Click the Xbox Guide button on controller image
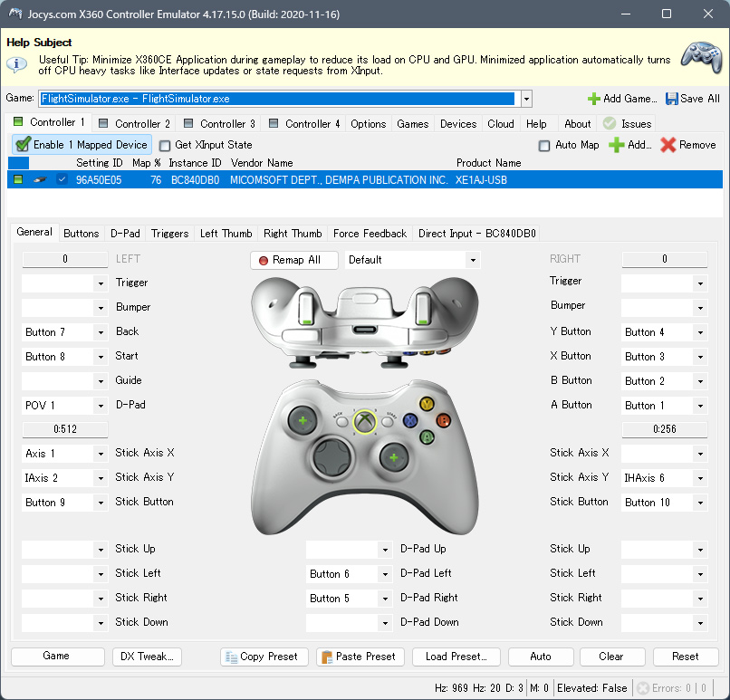This screenshot has width=730, height=700. 365,421
